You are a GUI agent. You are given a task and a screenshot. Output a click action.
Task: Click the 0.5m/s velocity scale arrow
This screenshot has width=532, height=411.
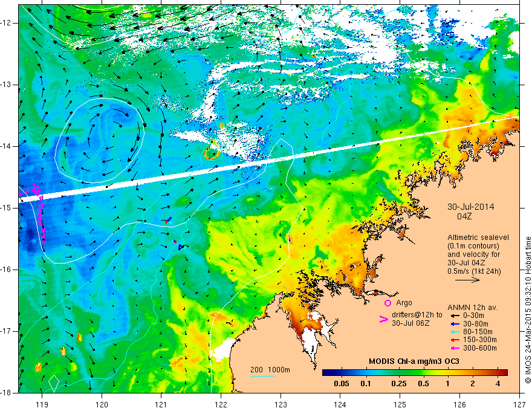(467, 280)
